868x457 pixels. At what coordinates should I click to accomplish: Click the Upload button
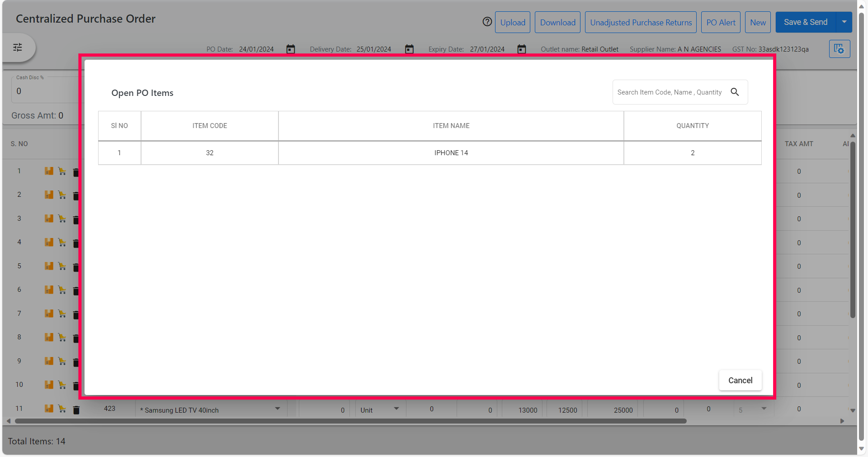point(513,22)
